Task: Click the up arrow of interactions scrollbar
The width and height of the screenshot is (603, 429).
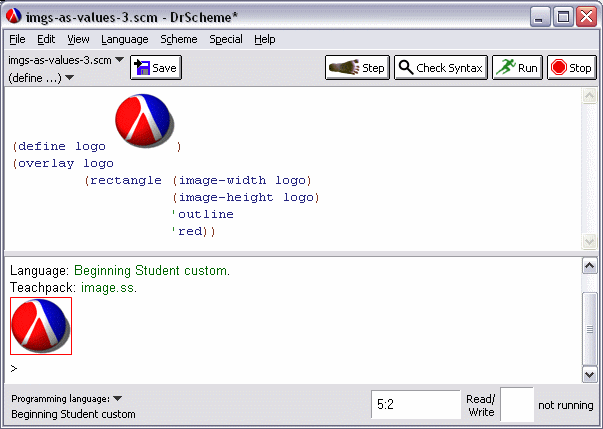Action: (x=590, y=266)
